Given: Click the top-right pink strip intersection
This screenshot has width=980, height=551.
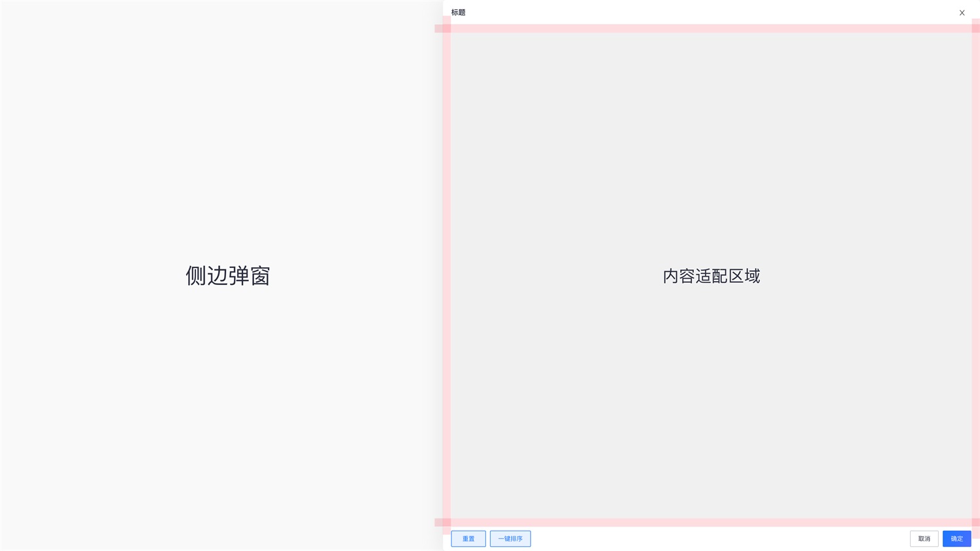Looking at the screenshot, I should (x=975, y=29).
